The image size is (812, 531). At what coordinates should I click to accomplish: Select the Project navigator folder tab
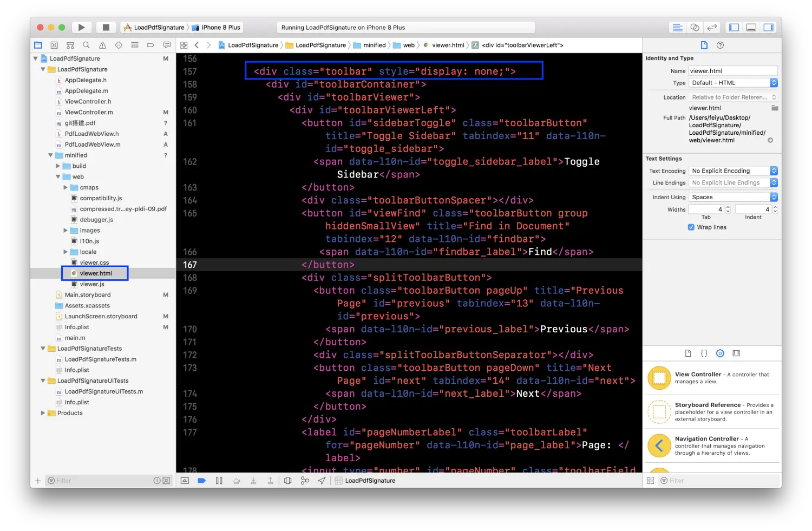38,45
